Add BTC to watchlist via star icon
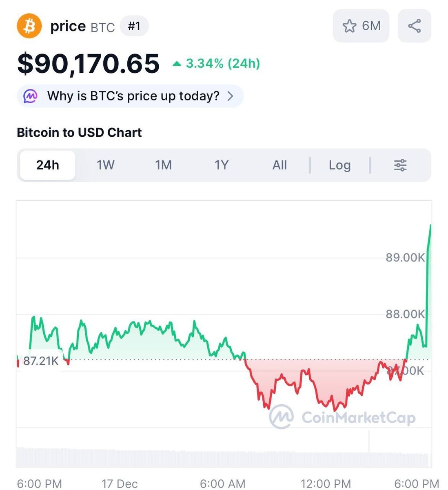The width and height of the screenshot is (448, 490). tap(349, 26)
